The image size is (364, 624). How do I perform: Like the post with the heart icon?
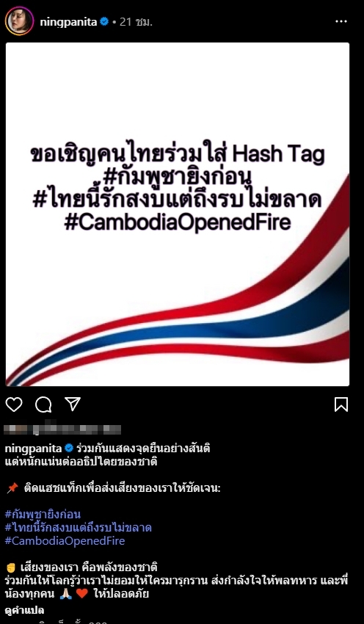(x=14, y=404)
